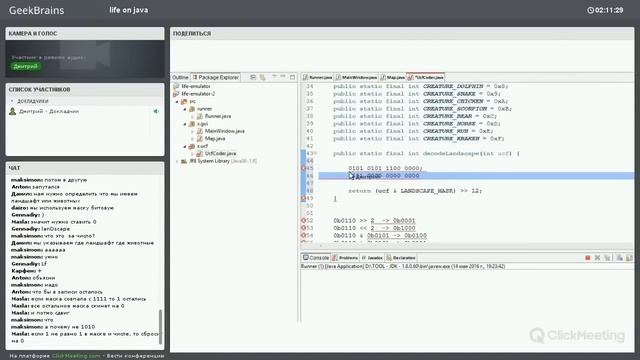
Task: Open the ClickMeeting.com link in footer
Action: 76,356
